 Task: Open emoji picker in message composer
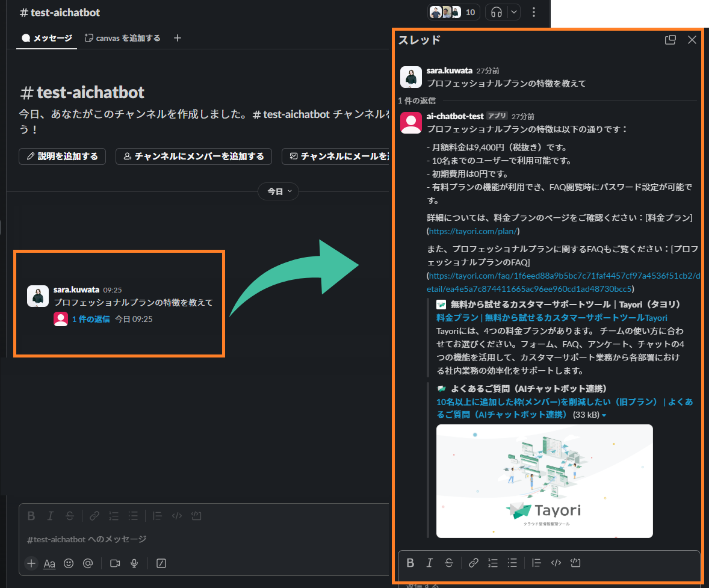[x=69, y=563]
